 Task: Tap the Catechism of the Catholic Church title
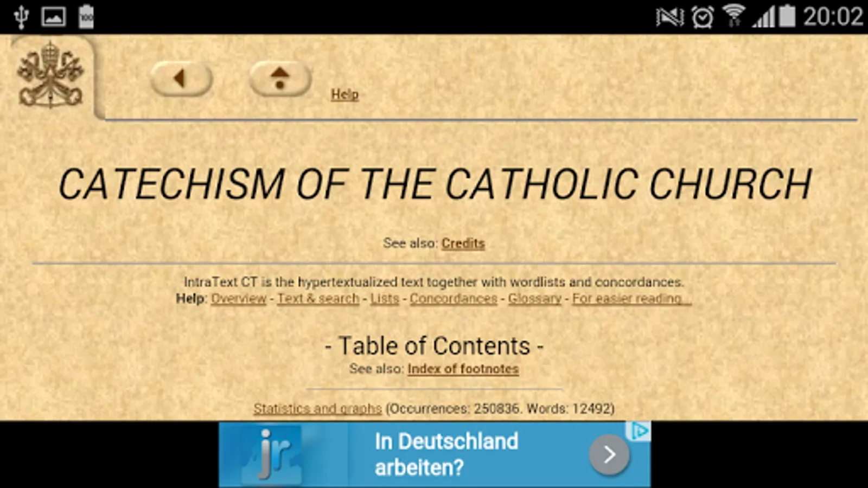(x=435, y=184)
